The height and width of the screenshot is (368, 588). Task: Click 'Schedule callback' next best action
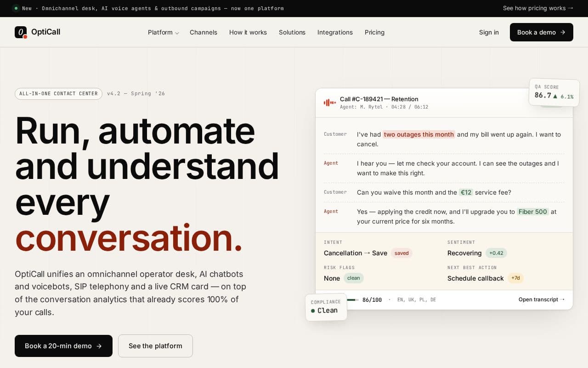click(x=475, y=278)
